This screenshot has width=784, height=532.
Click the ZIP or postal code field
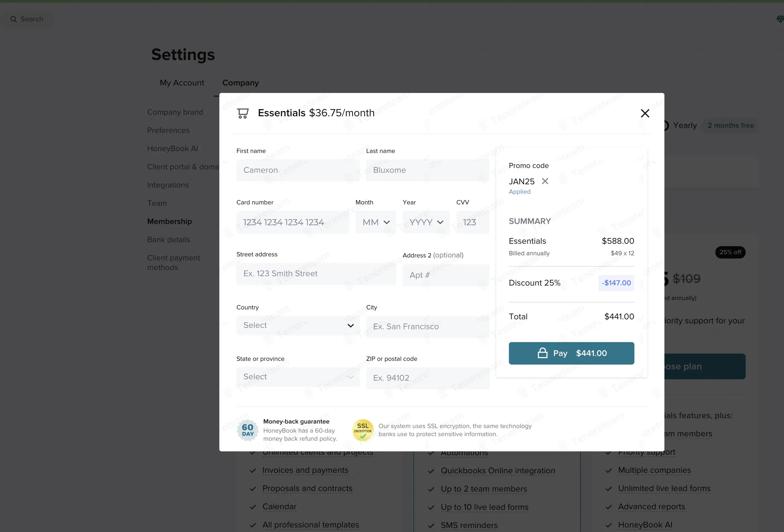click(428, 378)
